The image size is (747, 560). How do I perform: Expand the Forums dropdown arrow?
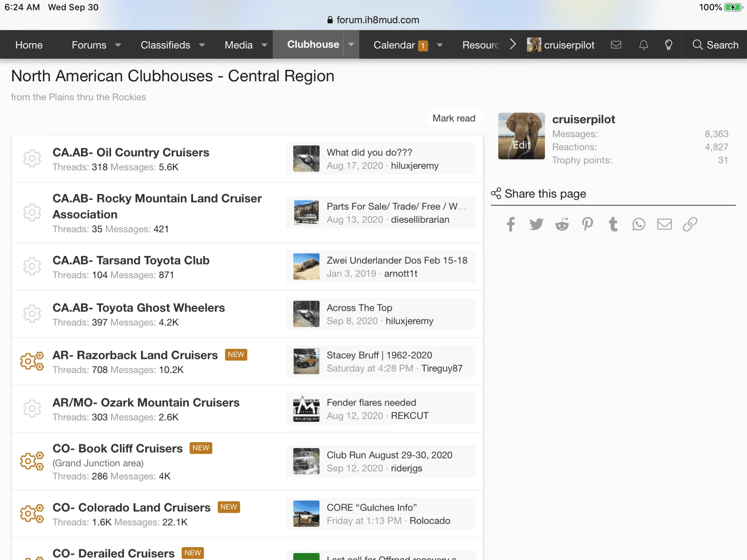pos(118,45)
